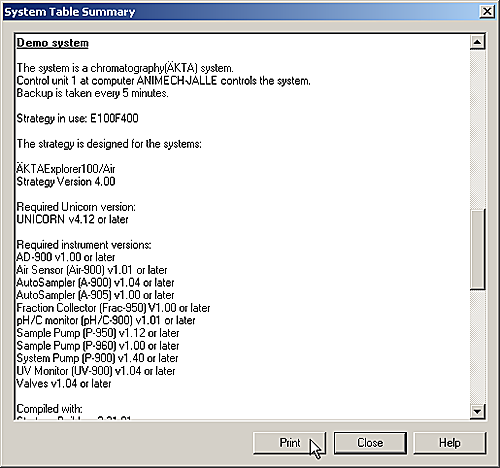Open the Help button

coord(450,443)
